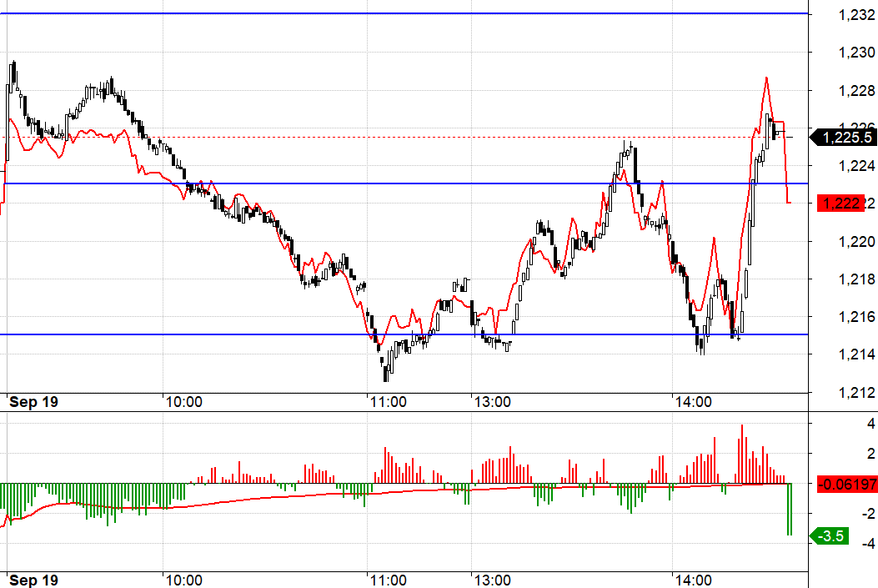878x588 pixels.
Task: Click the 10:00 label on the upper time axis
Action: tap(183, 402)
